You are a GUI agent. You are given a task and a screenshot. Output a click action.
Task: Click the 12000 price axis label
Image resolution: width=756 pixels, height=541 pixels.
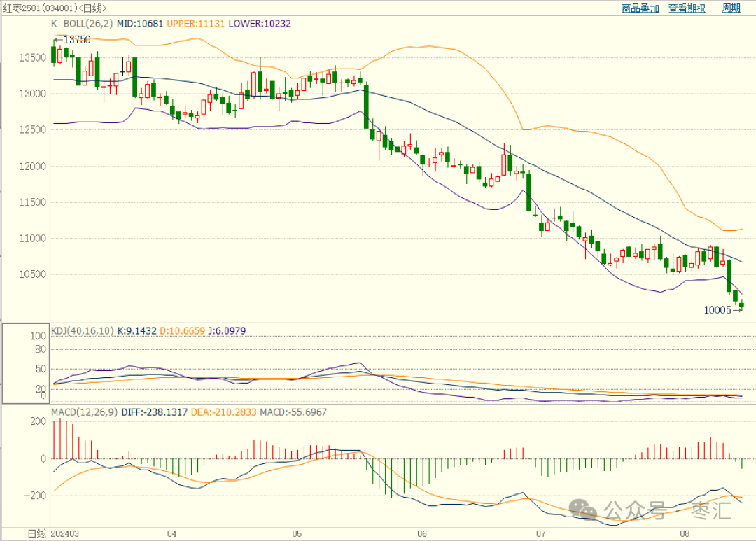click(32, 167)
